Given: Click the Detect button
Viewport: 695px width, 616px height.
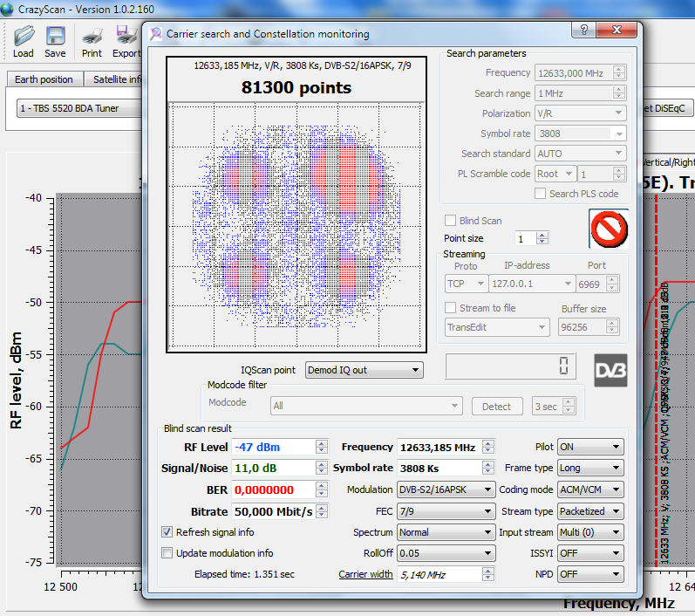Looking at the screenshot, I should click(x=496, y=407).
